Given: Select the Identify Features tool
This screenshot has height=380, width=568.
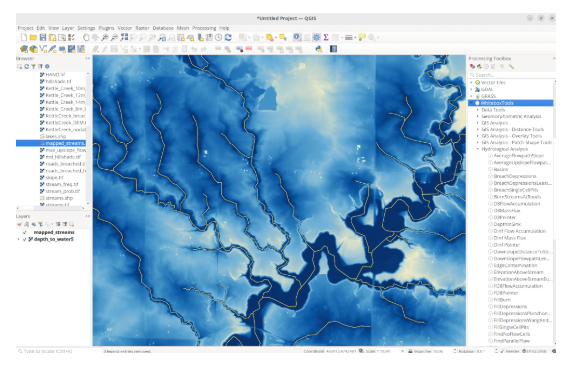Looking at the screenshot, I should coord(297,37).
